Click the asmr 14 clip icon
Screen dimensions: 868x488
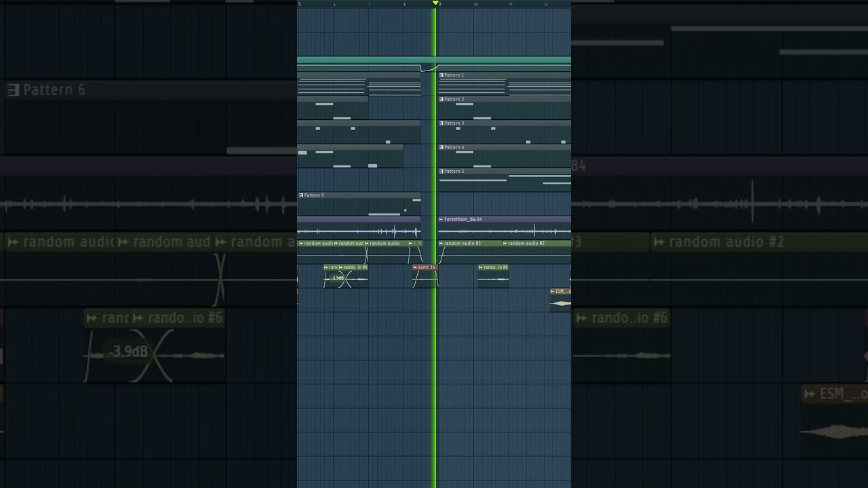pos(415,268)
